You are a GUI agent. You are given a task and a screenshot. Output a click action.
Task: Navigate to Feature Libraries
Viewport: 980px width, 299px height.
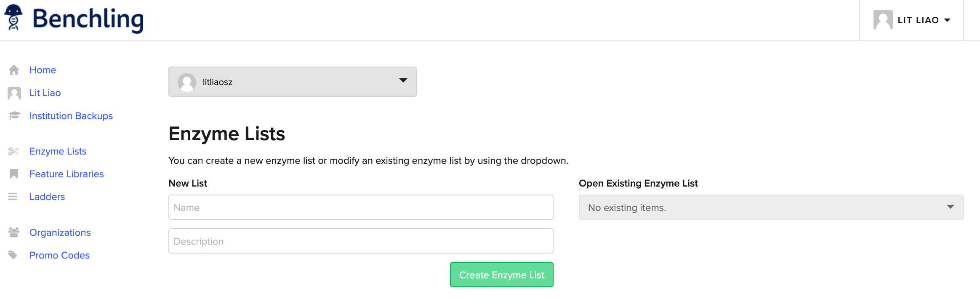pyautogui.click(x=67, y=174)
